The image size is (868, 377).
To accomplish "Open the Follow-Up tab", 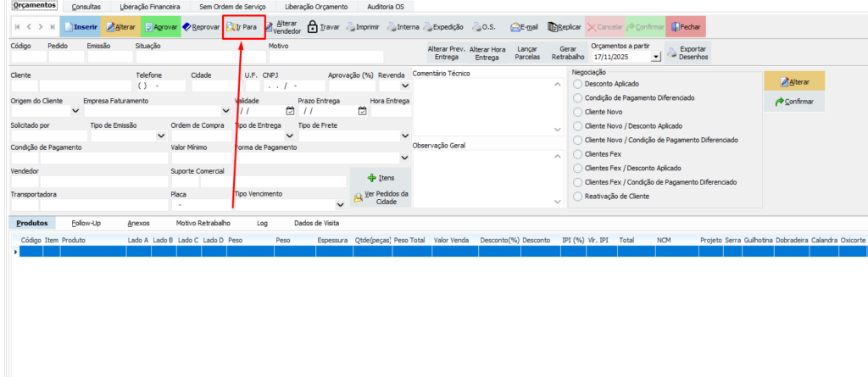I will (86, 223).
